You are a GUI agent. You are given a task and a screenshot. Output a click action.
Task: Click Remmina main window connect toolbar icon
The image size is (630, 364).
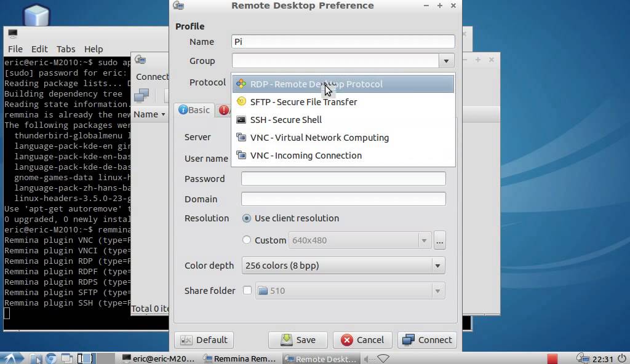[x=142, y=95]
